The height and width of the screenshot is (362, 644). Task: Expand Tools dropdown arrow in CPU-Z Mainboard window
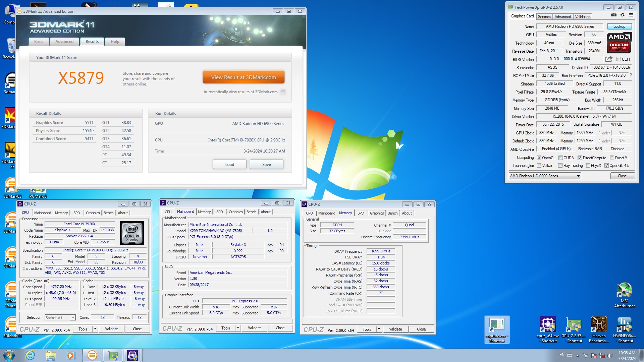(x=238, y=328)
